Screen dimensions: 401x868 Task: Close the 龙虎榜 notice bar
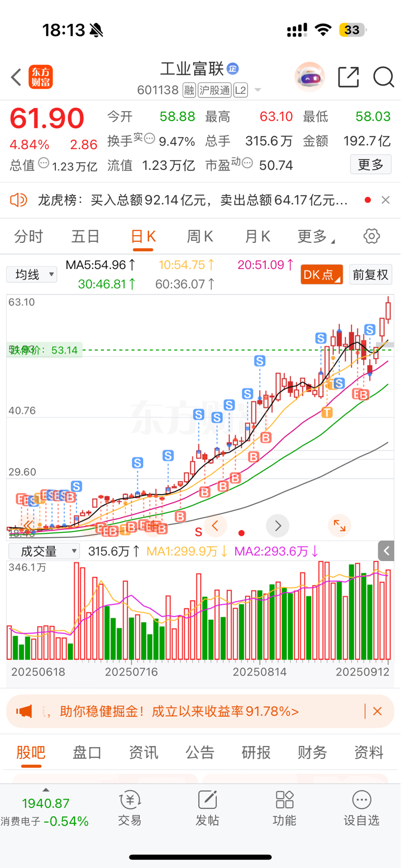[x=385, y=200]
